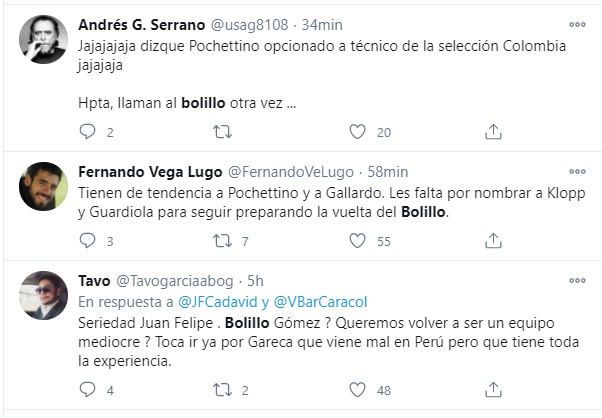Screen dimensions: 602x418
Task: Share Fernando Vega Lugo's tweet
Action: point(493,241)
